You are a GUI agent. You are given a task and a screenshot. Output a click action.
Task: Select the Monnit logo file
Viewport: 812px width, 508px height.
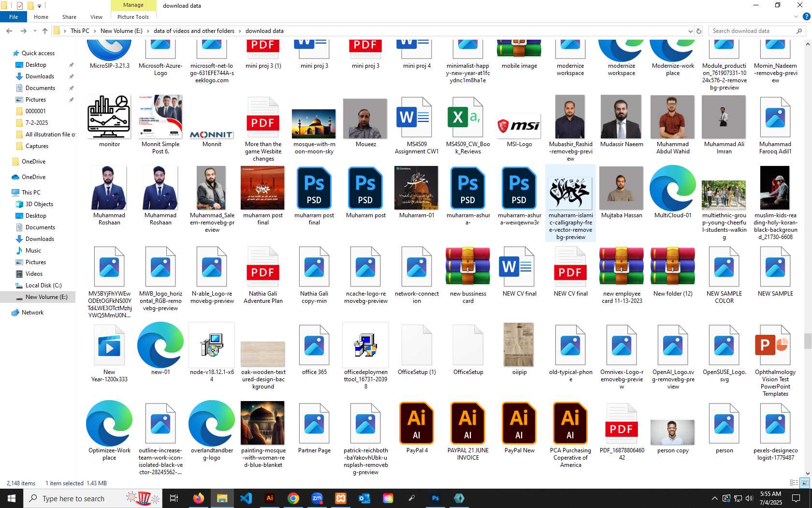pos(212,134)
